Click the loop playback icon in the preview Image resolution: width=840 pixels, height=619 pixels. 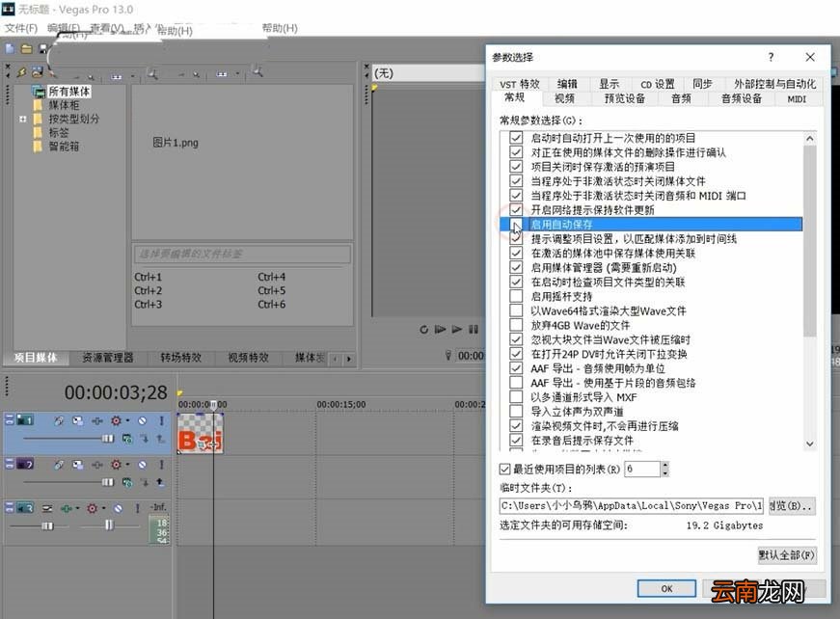pos(423,330)
